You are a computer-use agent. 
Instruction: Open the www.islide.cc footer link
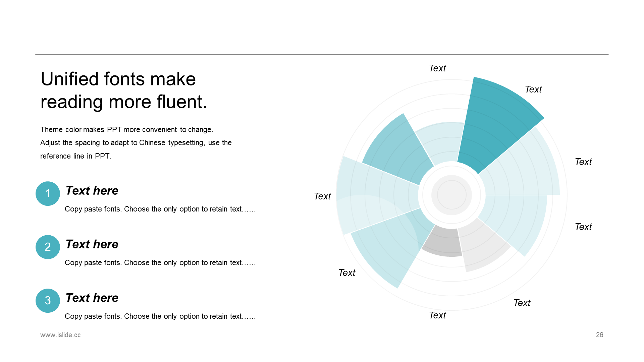pyautogui.click(x=60, y=335)
